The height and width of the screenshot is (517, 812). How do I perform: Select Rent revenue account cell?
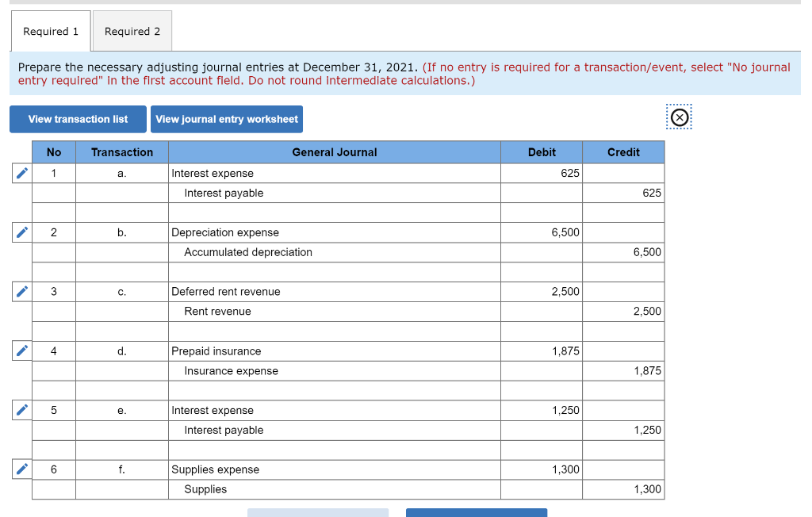tap(335, 312)
